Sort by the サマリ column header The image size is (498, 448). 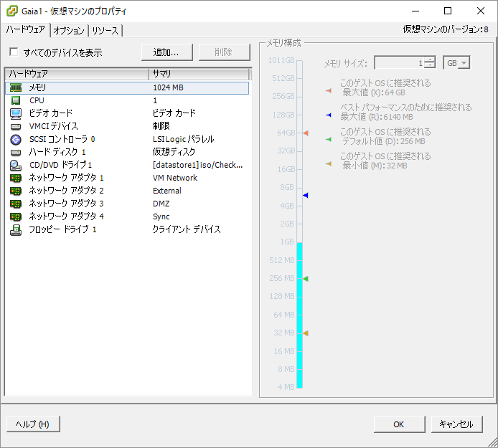pyautogui.click(x=199, y=74)
